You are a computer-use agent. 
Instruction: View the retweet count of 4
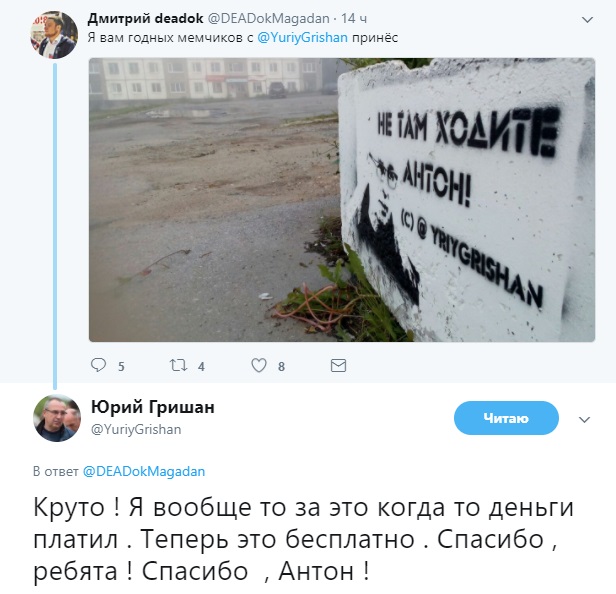[x=201, y=367]
